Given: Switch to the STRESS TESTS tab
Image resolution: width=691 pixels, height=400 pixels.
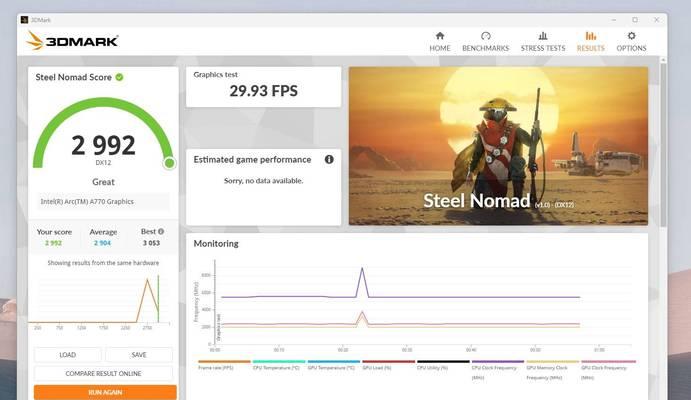Looking at the screenshot, I should [543, 42].
